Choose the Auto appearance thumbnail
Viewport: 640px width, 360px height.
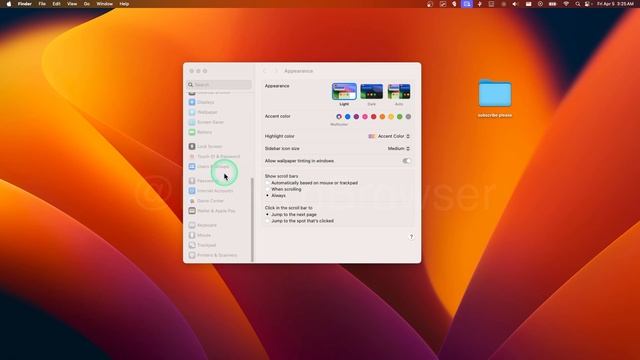coord(399,92)
